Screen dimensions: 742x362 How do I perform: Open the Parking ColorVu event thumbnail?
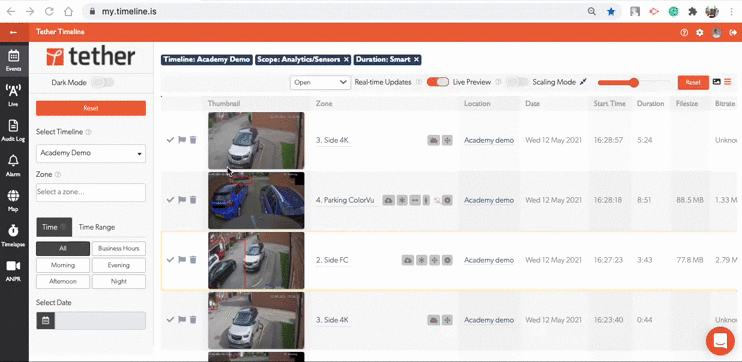(x=256, y=200)
